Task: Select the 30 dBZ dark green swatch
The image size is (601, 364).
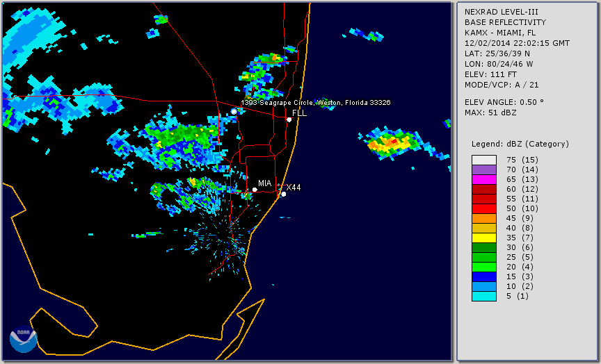Action: (x=484, y=247)
